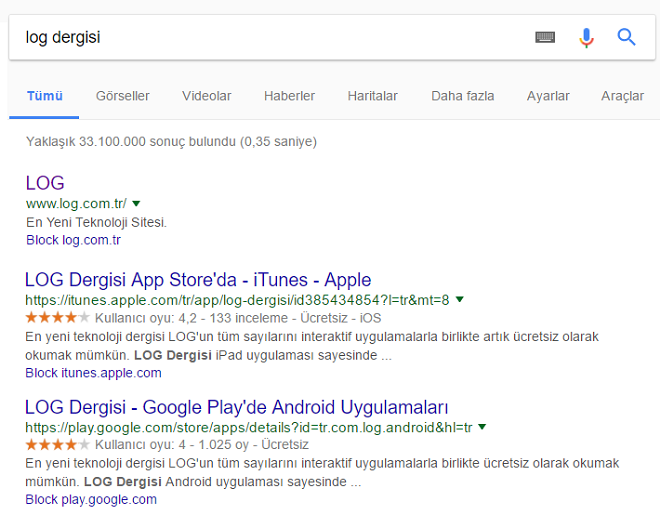Click 'Kullanıcı oyu: 4,2 - 133 inceleme' text
660x528 pixels.
[x=192, y=318]
